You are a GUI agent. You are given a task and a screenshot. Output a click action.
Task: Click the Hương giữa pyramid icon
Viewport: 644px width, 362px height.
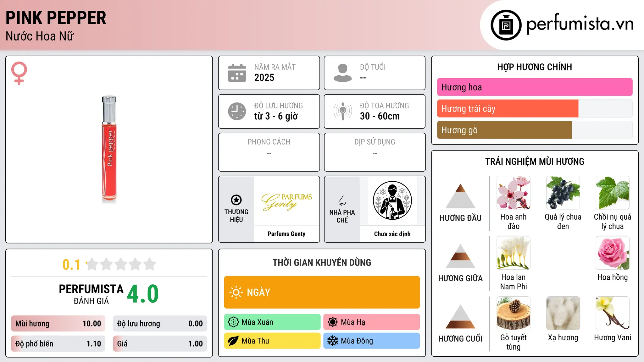click(x=460, y=256)
